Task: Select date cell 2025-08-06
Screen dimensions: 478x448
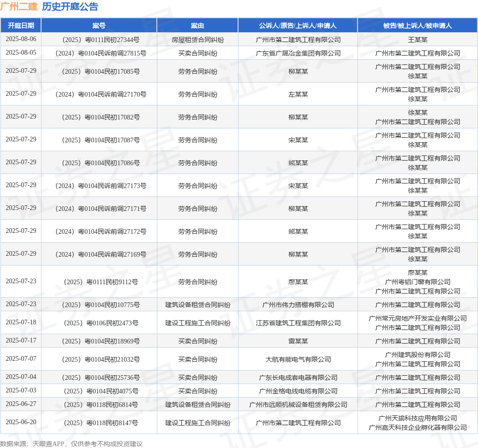Action: (21, 39)
